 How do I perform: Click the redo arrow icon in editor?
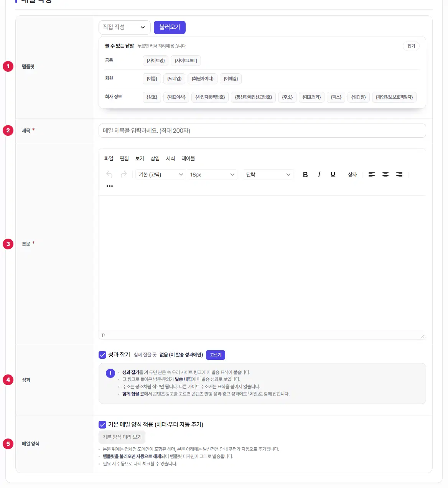click(124, 175)
